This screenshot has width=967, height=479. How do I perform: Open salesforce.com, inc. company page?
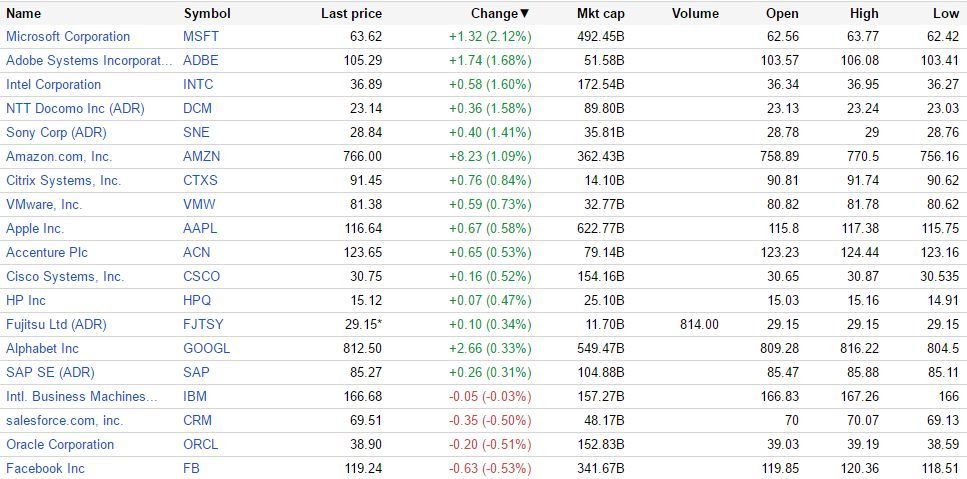click(64, 421)
